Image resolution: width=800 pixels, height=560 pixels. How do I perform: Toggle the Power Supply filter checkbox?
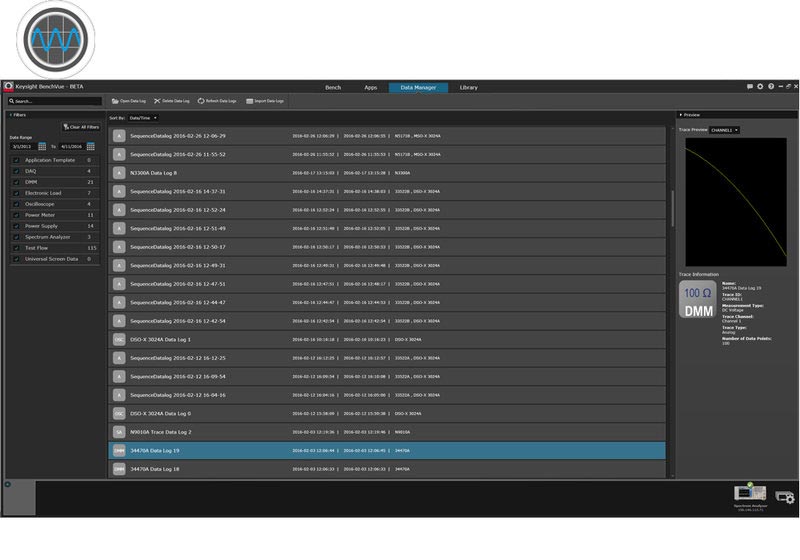(x=16, y=226)
